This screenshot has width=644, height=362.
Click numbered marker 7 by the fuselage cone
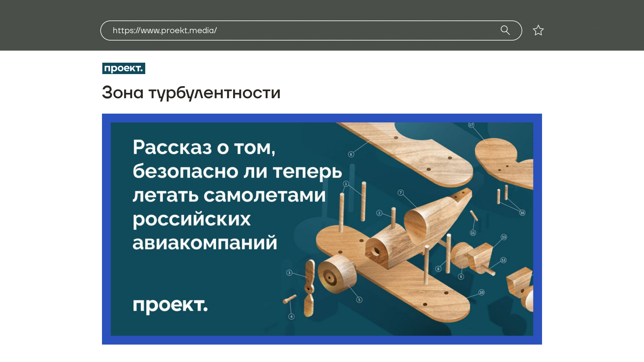[400, 193]
